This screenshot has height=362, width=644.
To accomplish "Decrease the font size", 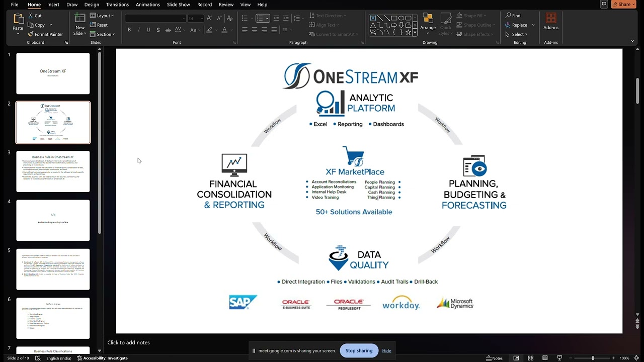I will click(219, 18).
